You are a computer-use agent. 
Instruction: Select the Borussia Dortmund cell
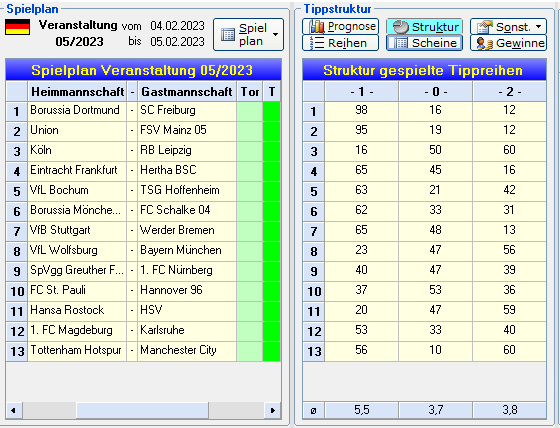point(77,111)
